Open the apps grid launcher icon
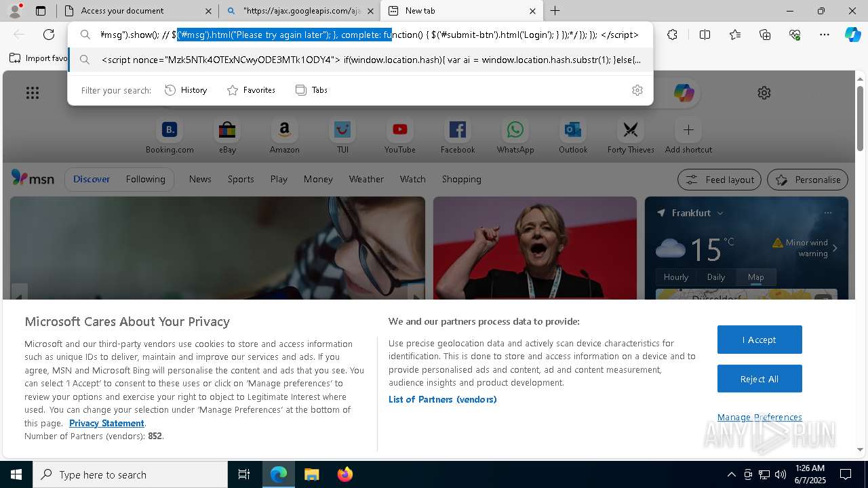Screen dimensions: 868x488 point(33,93)
